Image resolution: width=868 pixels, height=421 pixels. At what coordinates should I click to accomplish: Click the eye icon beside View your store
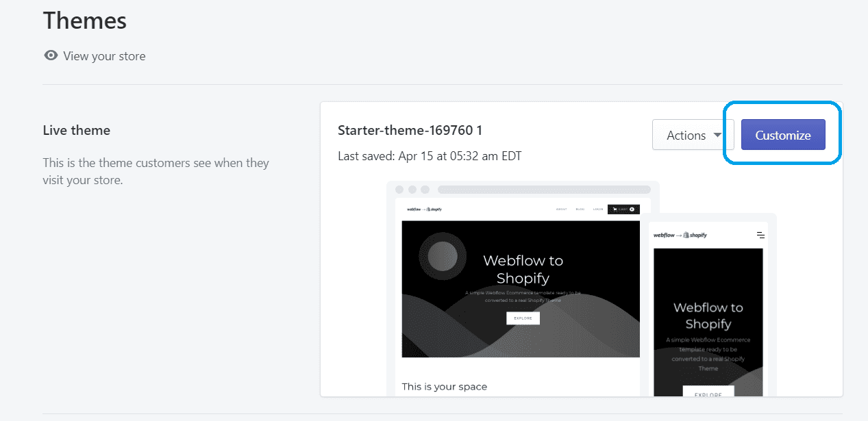[51, 55]
